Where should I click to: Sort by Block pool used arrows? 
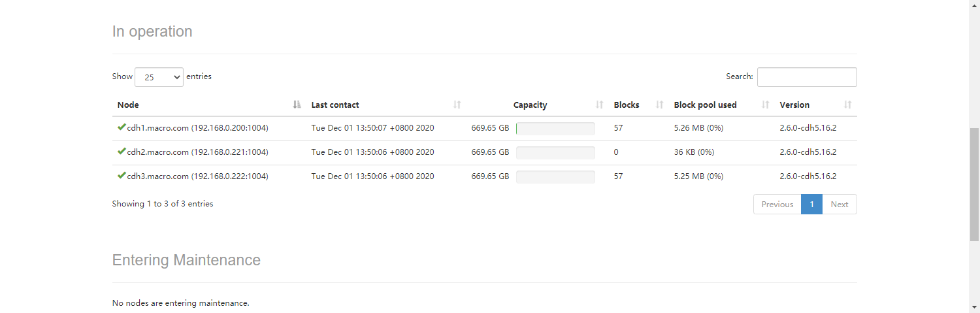point(766,105)
